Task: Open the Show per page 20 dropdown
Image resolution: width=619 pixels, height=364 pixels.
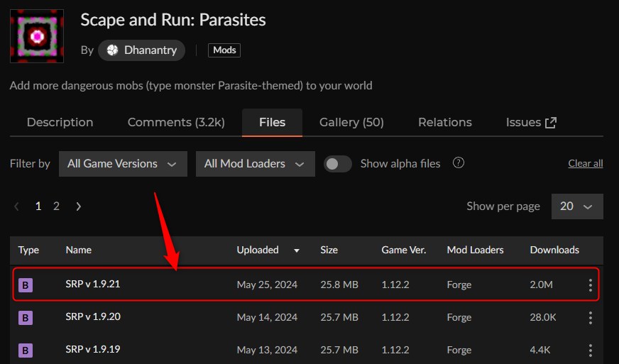Action: pos(577,206)
